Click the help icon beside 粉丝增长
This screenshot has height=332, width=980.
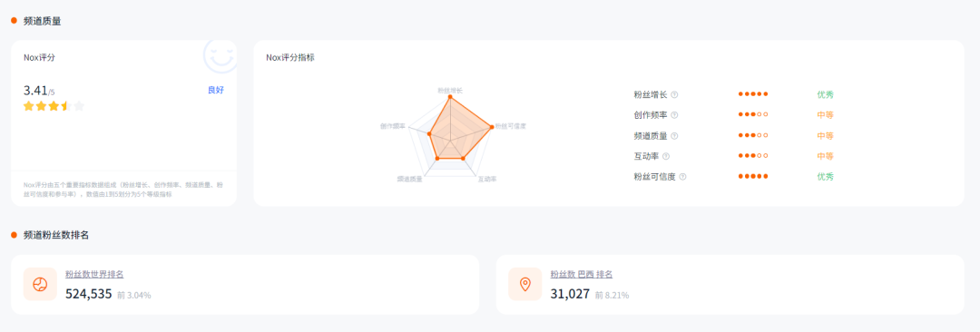(x=674, y=95)
